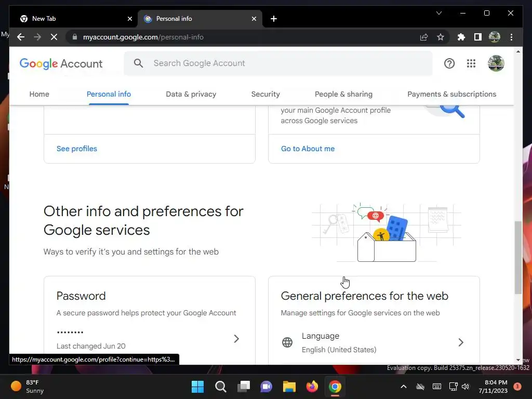Open a new tab with the plus button
532x399 pixels.
pyautogui.click(x=274, y=19)
